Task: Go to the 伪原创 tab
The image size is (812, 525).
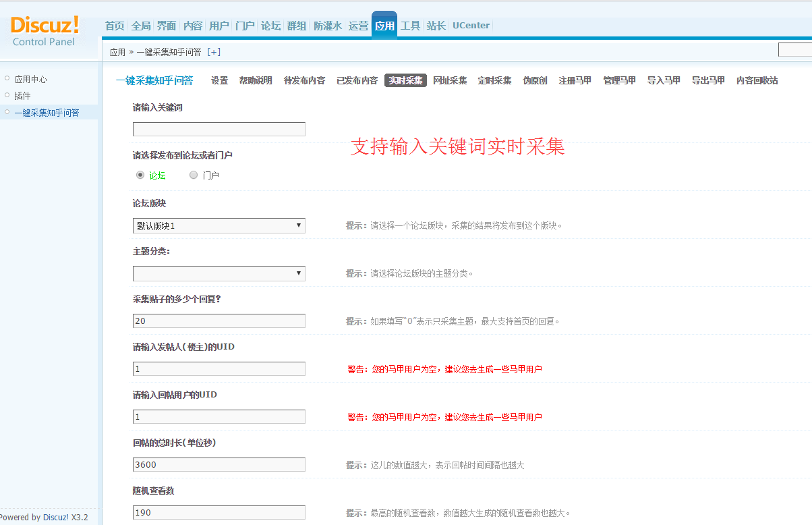Action: (x=535, y=80)
